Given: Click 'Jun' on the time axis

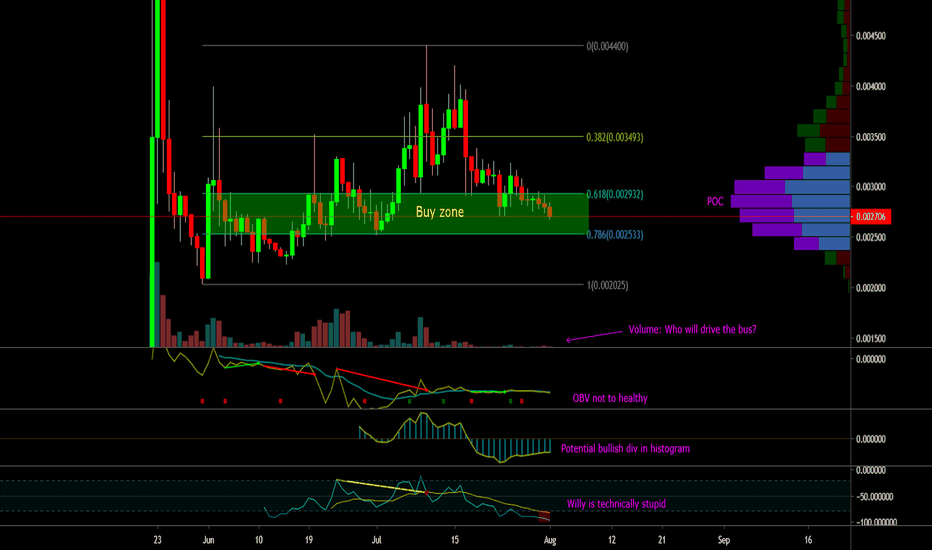Looking at the screenshot, I should tap(208, 540).
